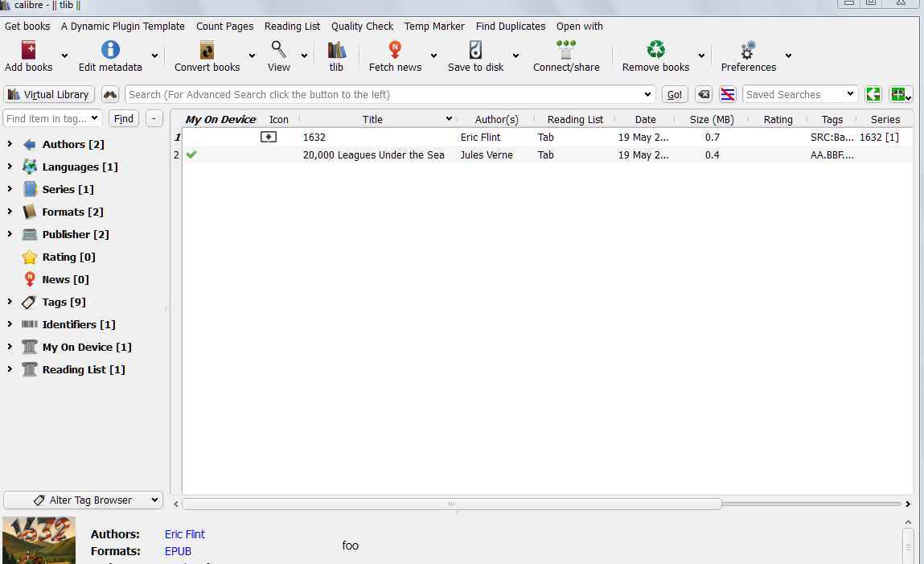924x564 pixels.
Task: Click the Fetch news icon
Action: (395, 50)
